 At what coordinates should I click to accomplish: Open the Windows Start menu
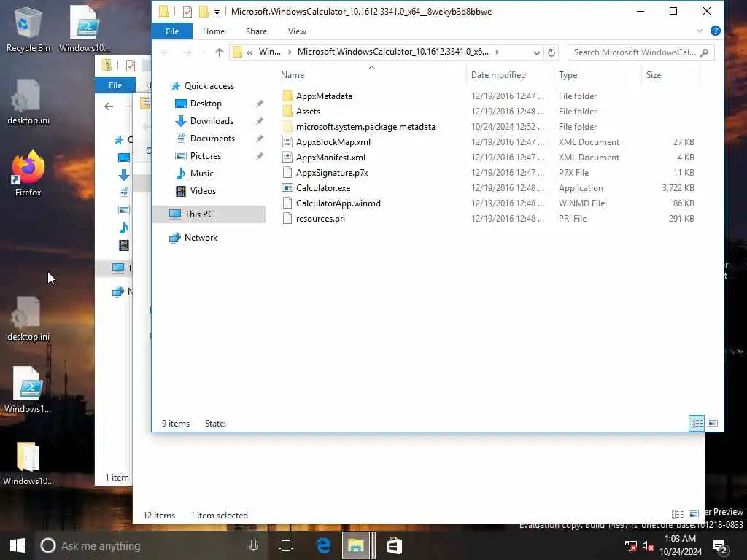18,545
